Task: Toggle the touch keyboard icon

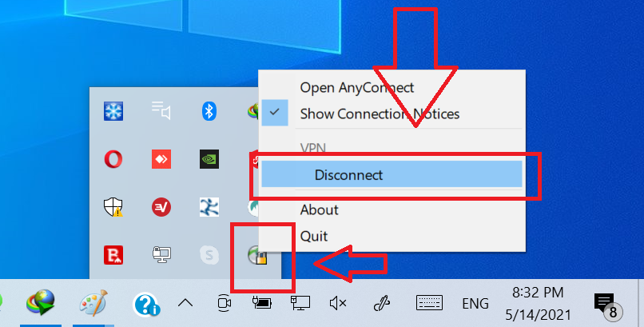Action: click(429, 303)
